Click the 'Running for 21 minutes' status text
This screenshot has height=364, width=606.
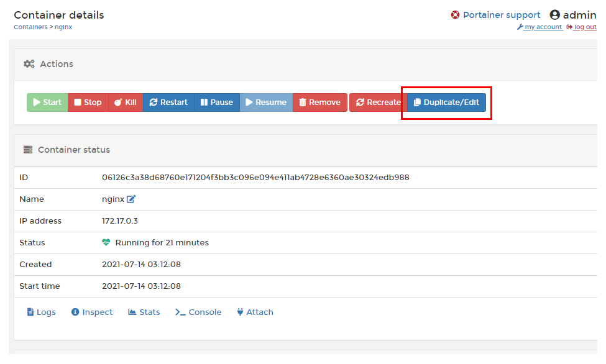coord(162,243)
